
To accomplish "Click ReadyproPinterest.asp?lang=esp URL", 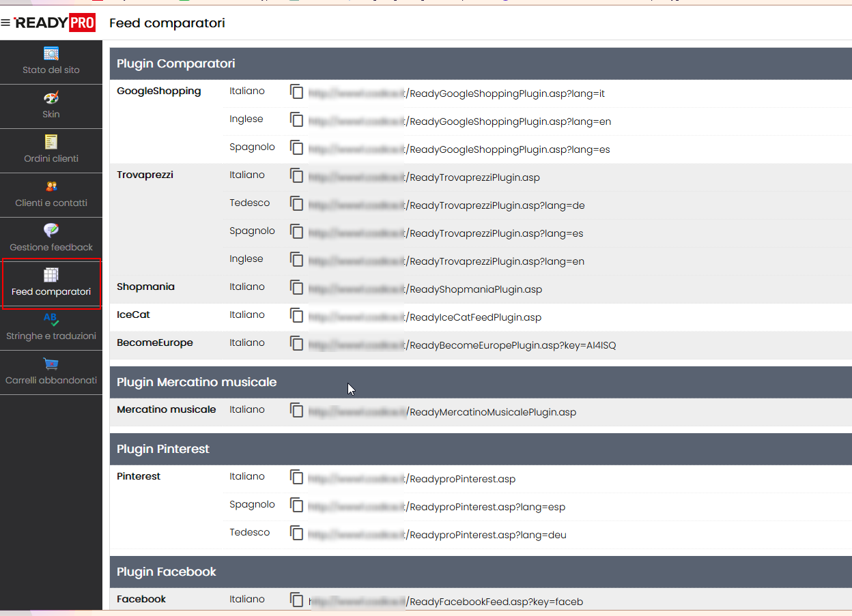I will [x=437, y=508].
